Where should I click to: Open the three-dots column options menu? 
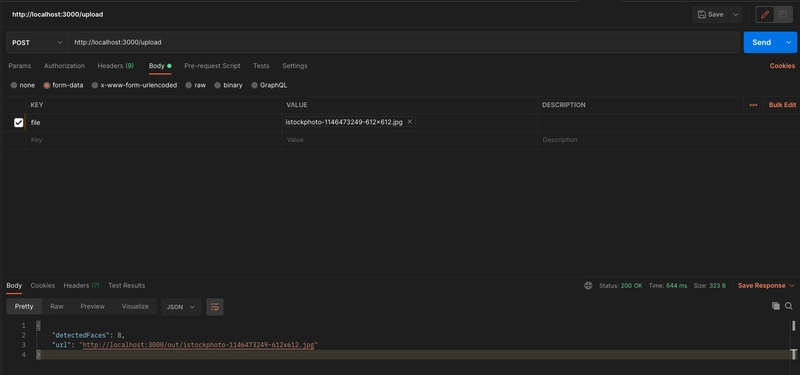click(x=753, y=105)
